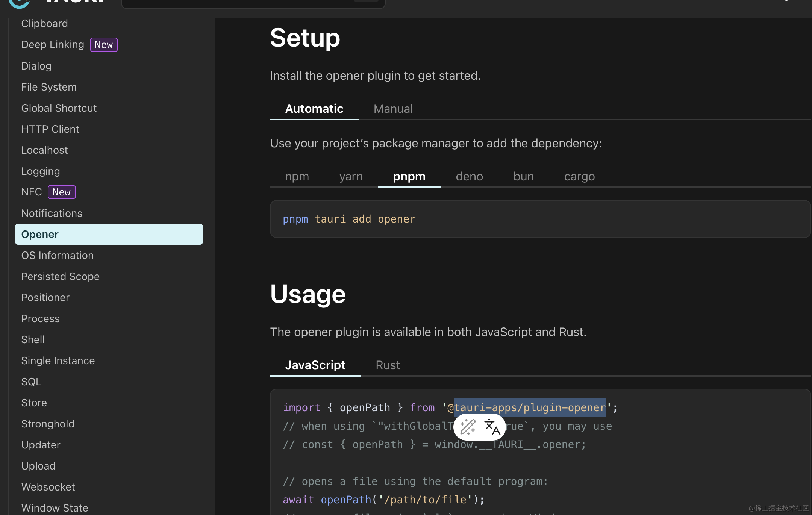Image resolution: width=812 pixels, height=515 pixels.
Task: Click the Tauri logo icon
Action: click(19, 3)
